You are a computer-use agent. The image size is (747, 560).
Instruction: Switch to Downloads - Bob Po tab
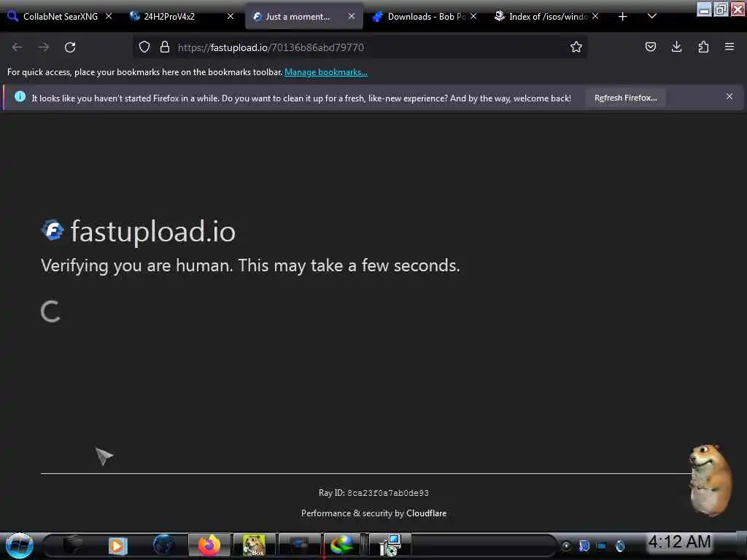click(424, 17)
